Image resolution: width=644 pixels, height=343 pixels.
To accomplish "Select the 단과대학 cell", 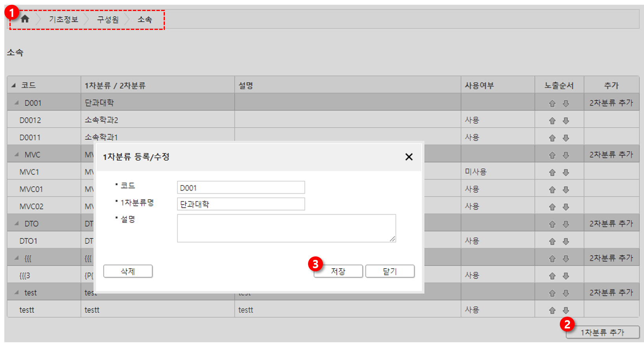I will (157, 103).
